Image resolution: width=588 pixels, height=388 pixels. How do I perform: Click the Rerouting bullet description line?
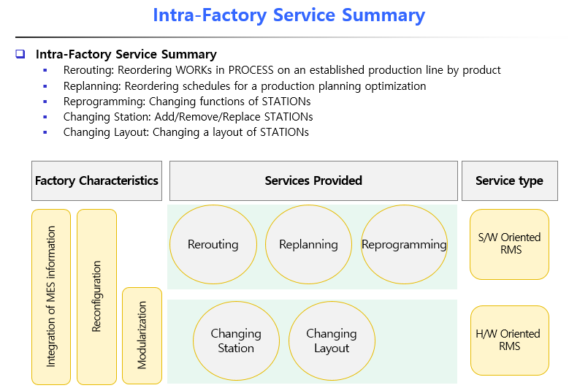click(282, 70)
